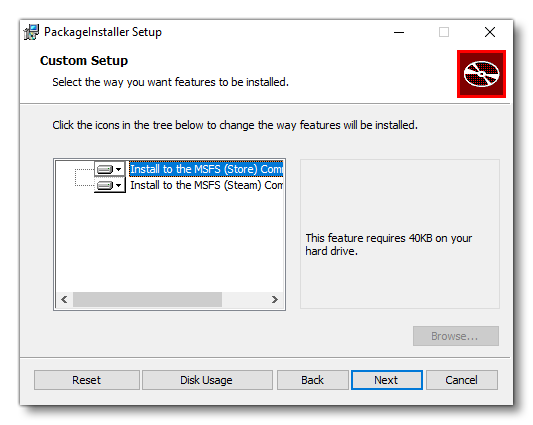Click the PackageInstaller icon in the title bar
This screenshot has height=425, width=533.
31,32
